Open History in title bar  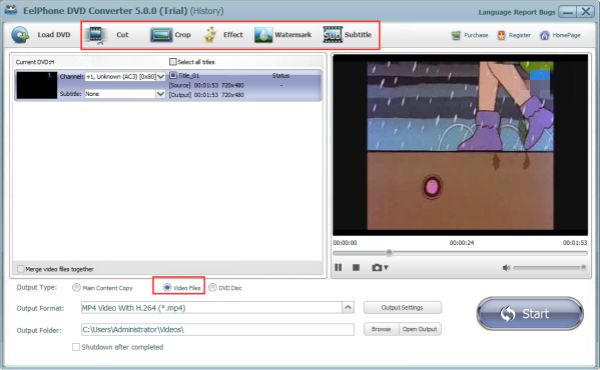[207, 11]
